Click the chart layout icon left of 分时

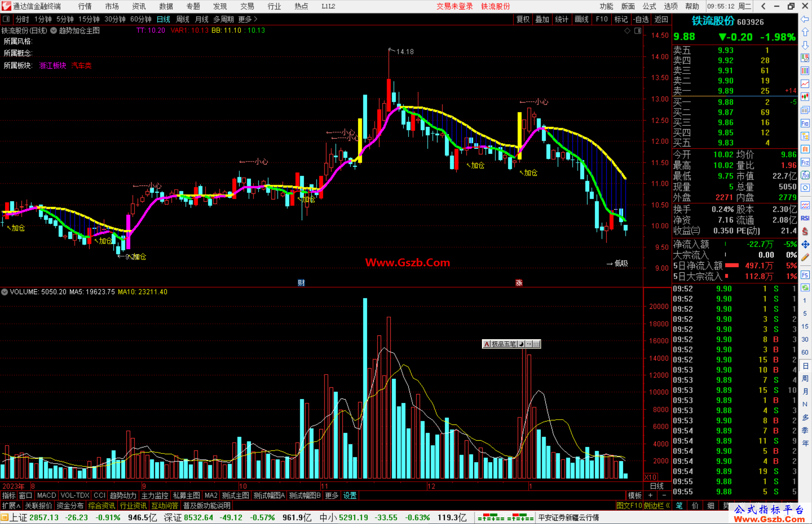[x=6, y=19]
